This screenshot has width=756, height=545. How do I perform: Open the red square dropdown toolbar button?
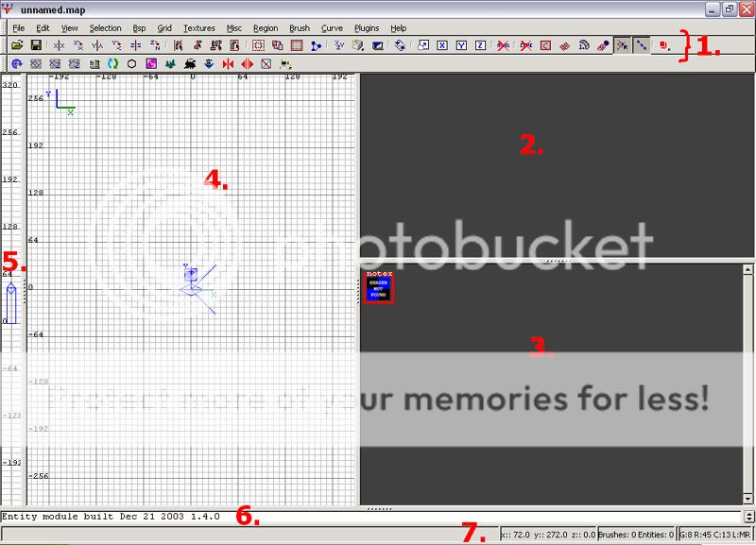tap(664, 45)
